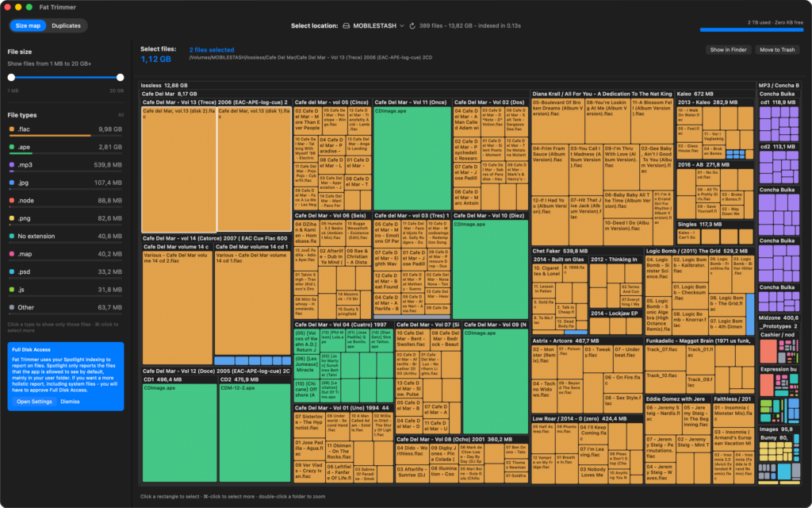Select CDImage.ape in Vol 11 (Once)
812x508 pixels.
412,158
